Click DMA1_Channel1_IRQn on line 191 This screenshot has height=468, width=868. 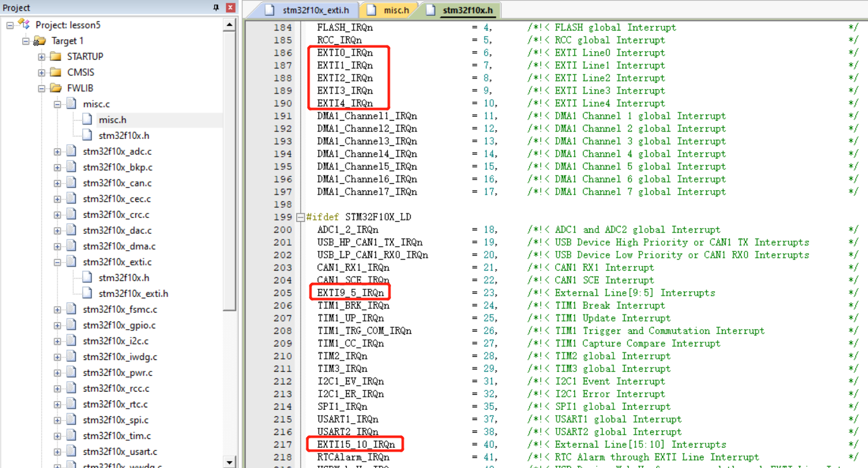[x=367, y=116]
